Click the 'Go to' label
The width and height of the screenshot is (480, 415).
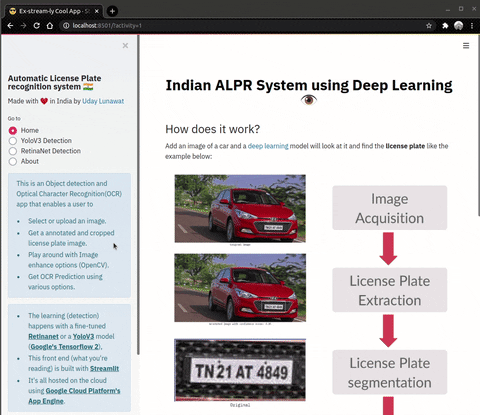click(x=14, y=119)
